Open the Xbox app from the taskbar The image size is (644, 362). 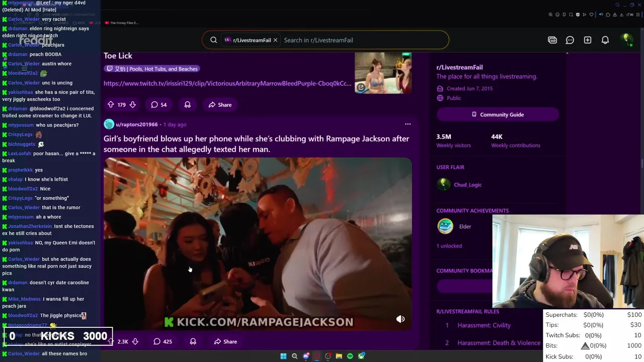[x=361, y=356]
